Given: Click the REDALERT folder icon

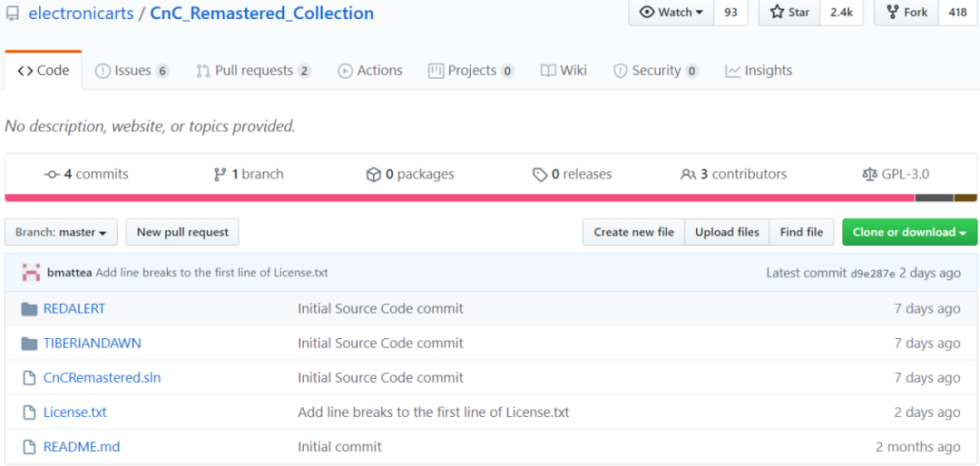Looking at the screenshot, I should [x=29, y=308].
